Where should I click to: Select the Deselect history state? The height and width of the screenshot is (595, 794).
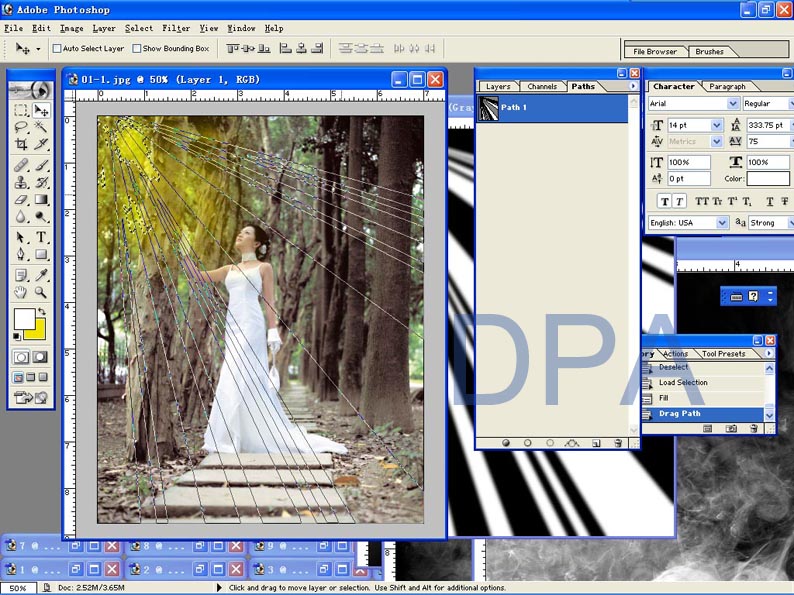[703, 368]
